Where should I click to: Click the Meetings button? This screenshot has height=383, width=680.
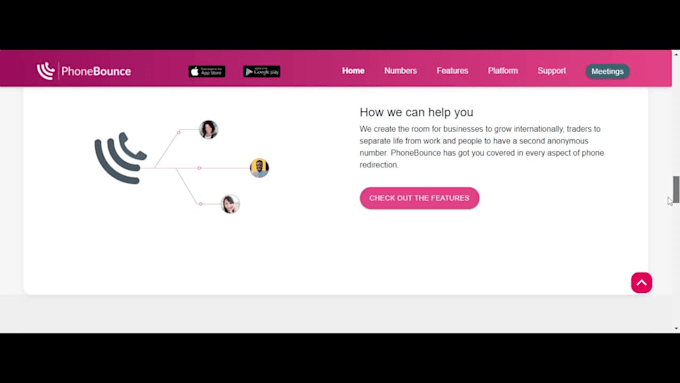pos(608,71)
